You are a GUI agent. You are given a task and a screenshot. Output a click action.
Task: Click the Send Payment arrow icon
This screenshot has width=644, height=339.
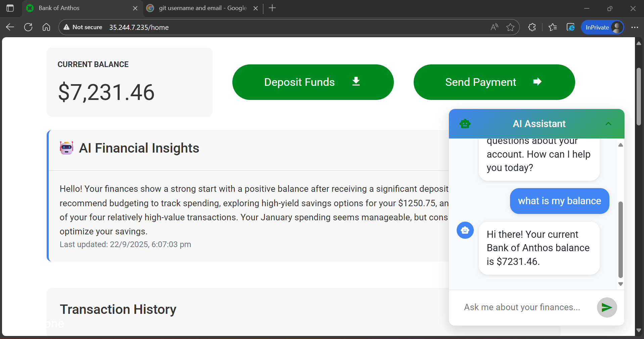coord(537,81)
